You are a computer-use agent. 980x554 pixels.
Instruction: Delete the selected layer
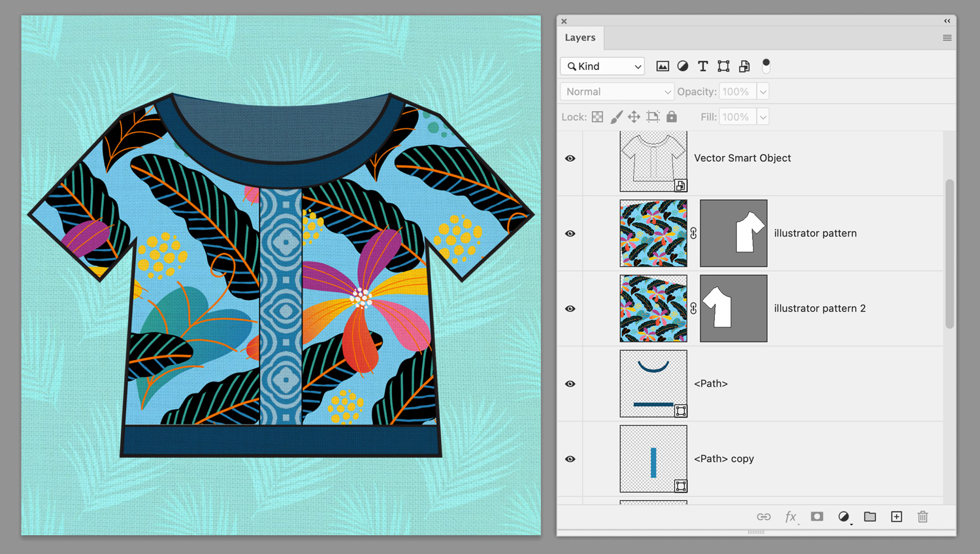pos(923,517)
